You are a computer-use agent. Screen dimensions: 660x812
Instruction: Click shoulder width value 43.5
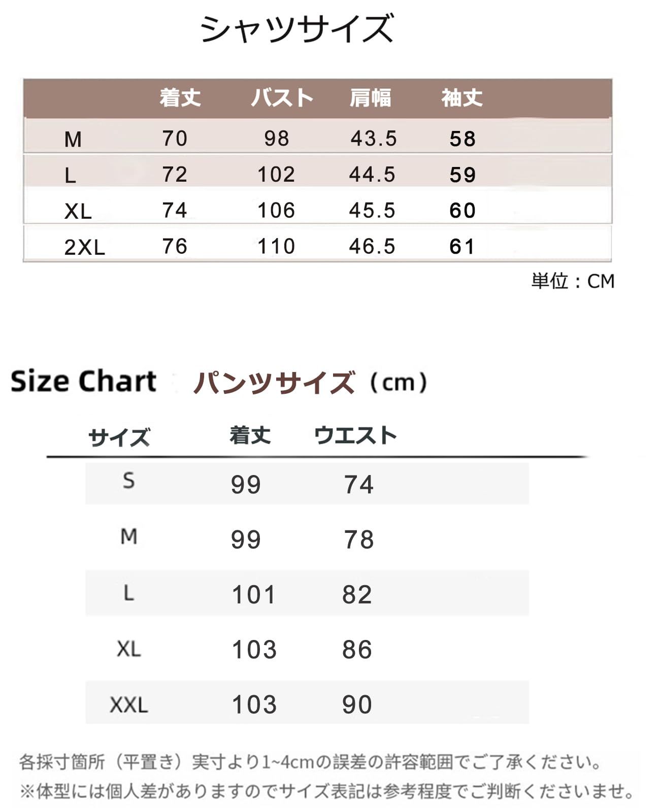click(x=374, y=139)
